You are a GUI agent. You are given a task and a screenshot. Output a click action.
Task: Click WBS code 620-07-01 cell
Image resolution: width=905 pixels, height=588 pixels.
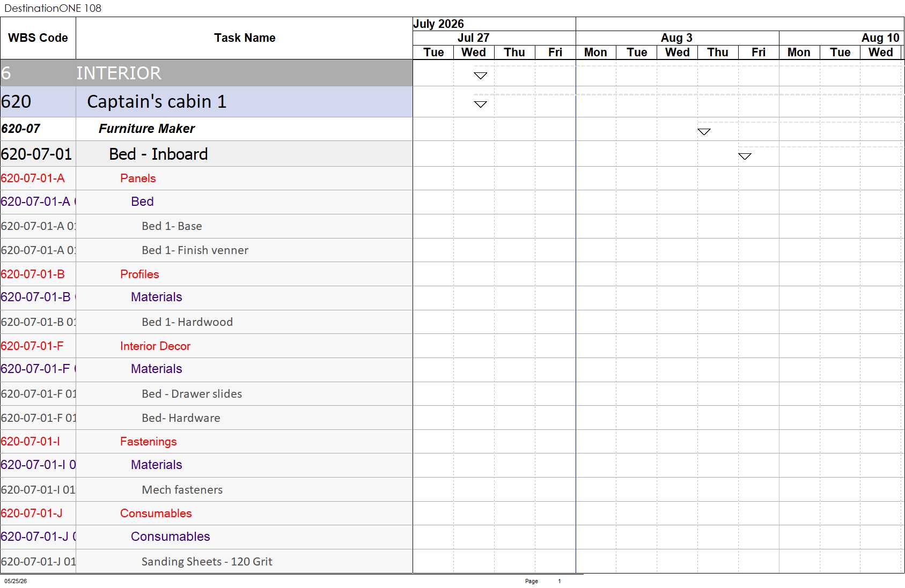(38, 154)
